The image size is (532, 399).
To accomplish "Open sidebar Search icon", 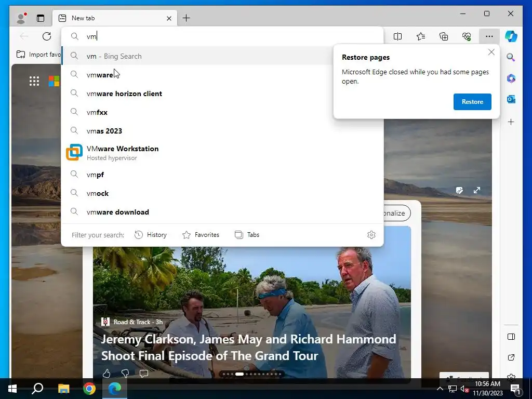I will coord(511,57).
